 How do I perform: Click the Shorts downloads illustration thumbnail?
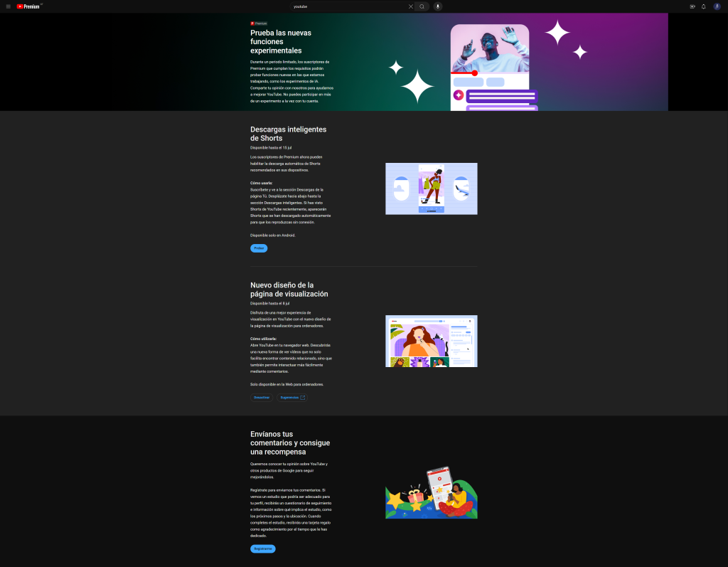[432, 189]
